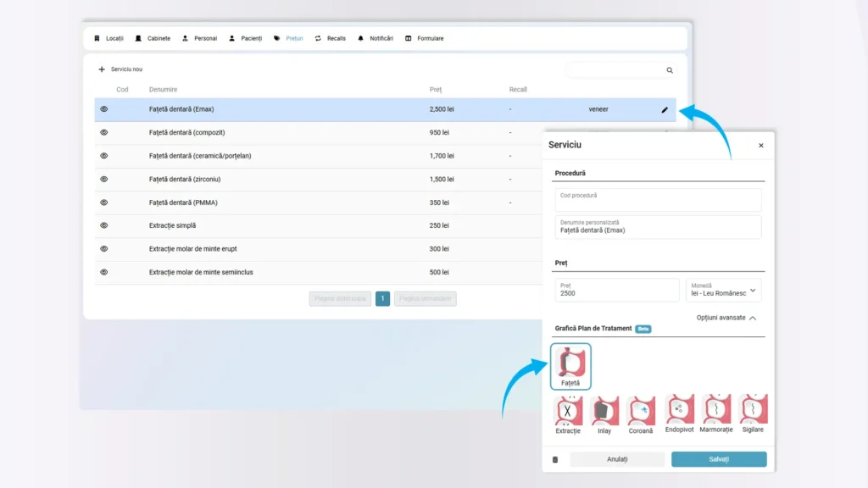The image size is (868, 488).
Task: Select the Extracție tooth graphic icon
Action: point(568,411)
